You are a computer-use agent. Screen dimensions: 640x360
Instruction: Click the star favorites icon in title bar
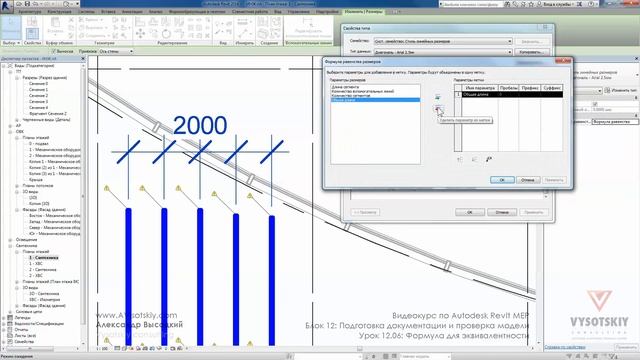click(532, 4)
